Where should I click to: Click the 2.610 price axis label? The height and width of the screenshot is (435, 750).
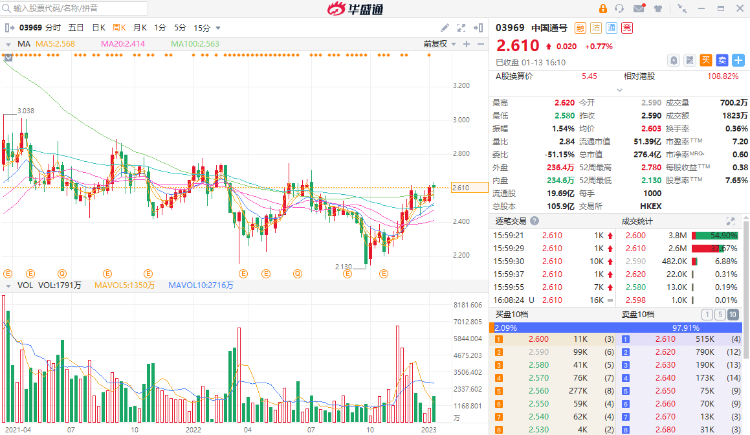[469, 188]
